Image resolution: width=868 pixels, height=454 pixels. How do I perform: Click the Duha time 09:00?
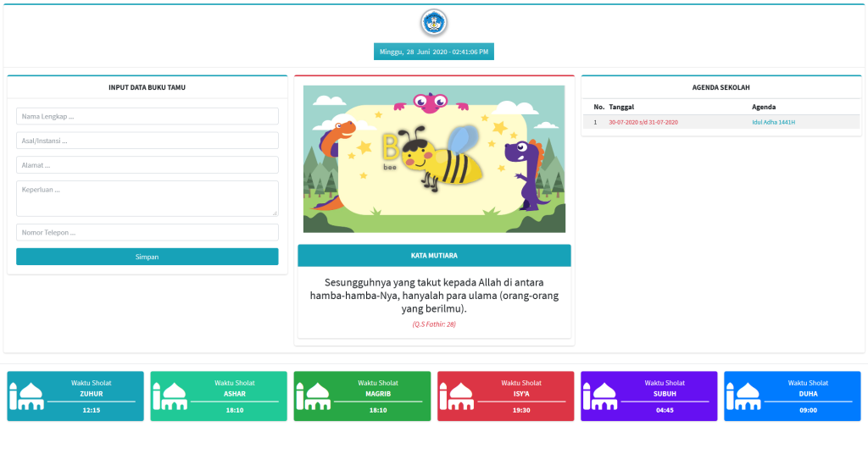[808, 410]
